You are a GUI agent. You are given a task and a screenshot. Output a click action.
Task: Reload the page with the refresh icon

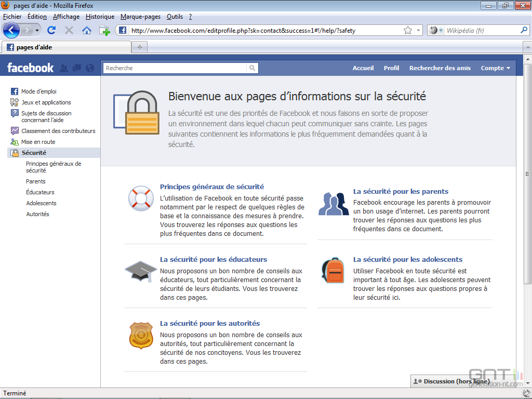click(x=51, y=31)
